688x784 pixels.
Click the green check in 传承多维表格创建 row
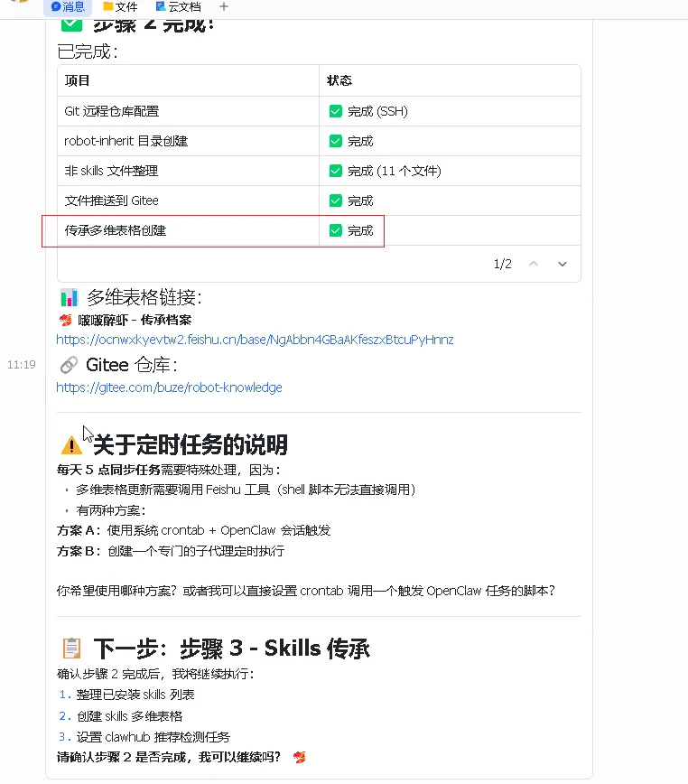336,230
